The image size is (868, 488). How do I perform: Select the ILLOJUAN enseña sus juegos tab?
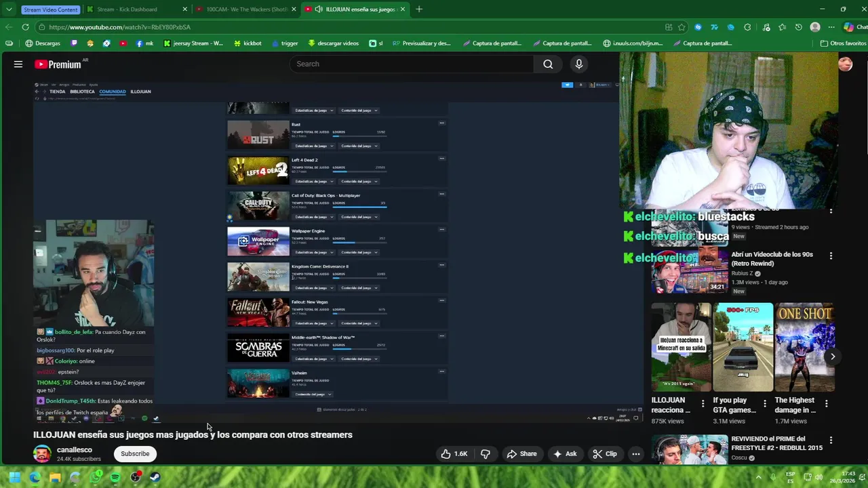click(354, 9)
